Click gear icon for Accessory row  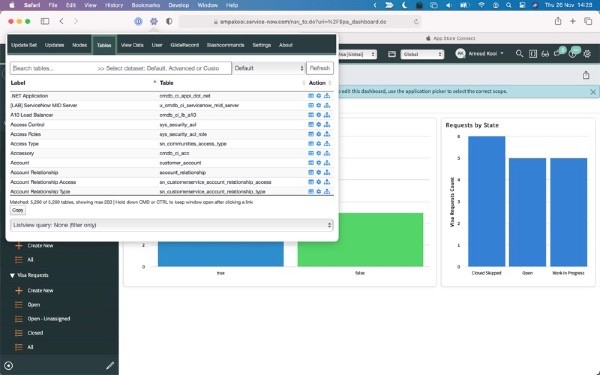318,153
